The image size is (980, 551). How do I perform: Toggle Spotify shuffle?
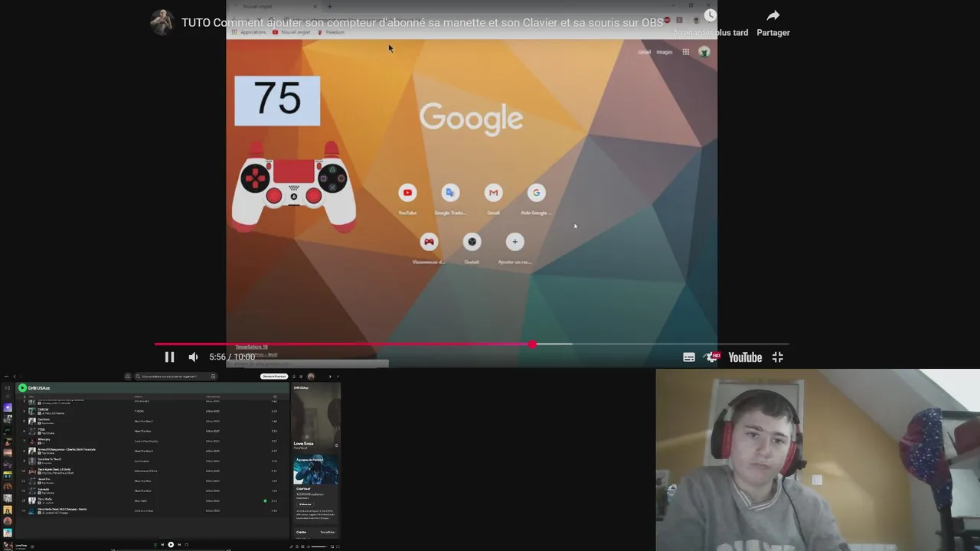pos(155,545)
